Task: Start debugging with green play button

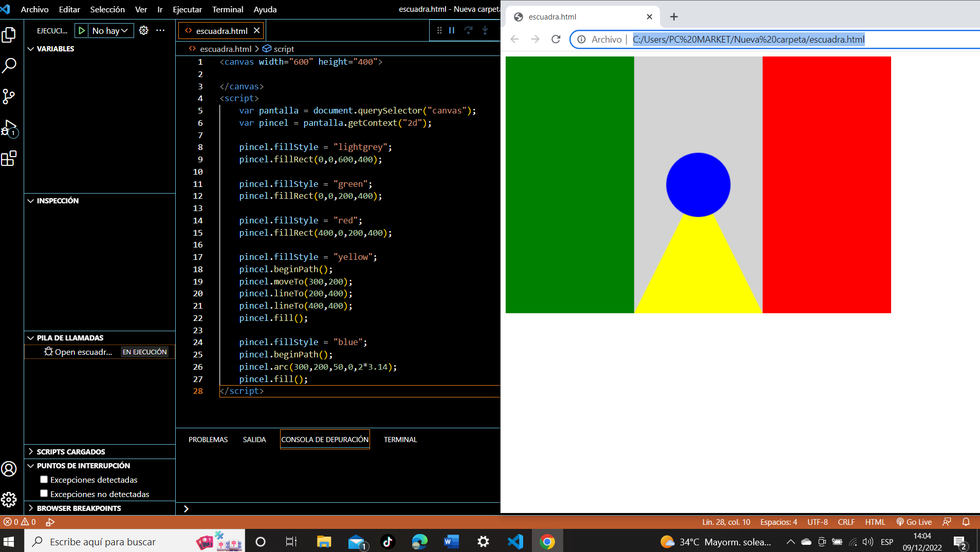Action: pyautogui.click(x=81, y=31)
